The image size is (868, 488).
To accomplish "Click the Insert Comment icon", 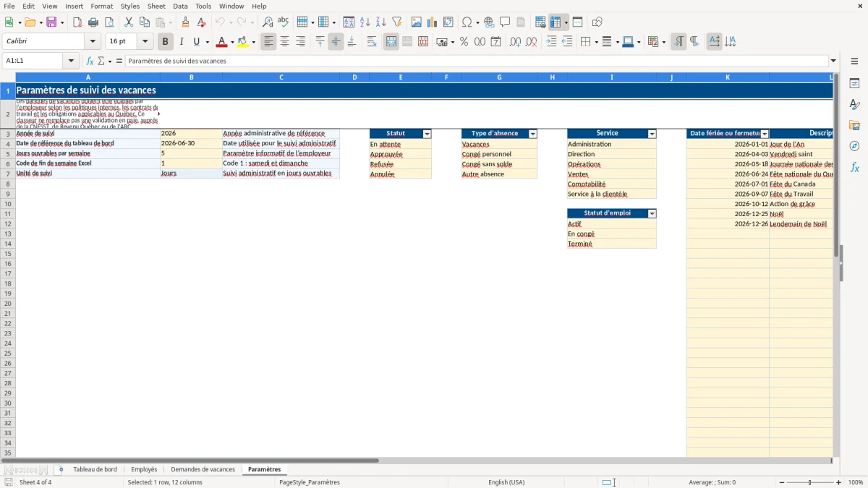I will pyautogui.click(x=506, y=22).
